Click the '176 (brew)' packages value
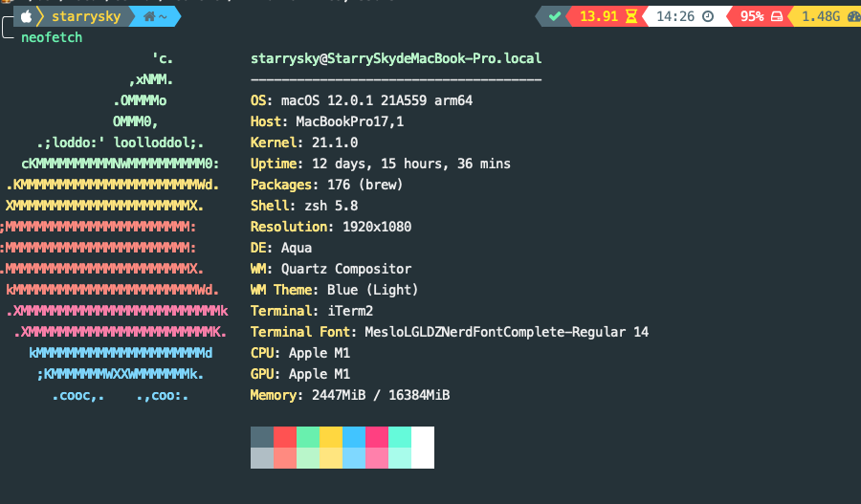Image resolution: width=861 pixels, height=504 pixels. point(365,185)
